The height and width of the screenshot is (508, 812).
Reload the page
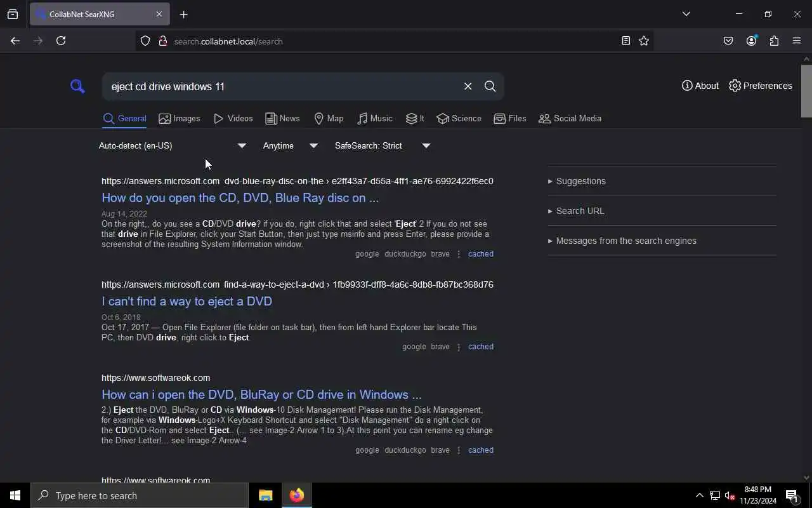pos(61,41)
